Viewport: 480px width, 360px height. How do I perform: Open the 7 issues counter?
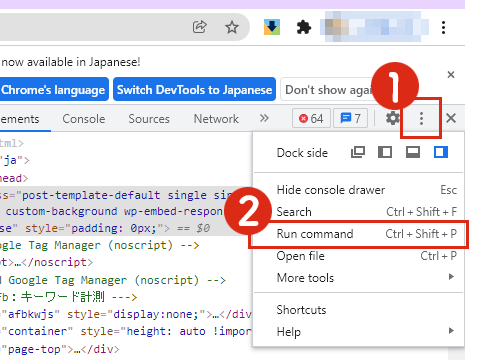click(x=351, y=118)
